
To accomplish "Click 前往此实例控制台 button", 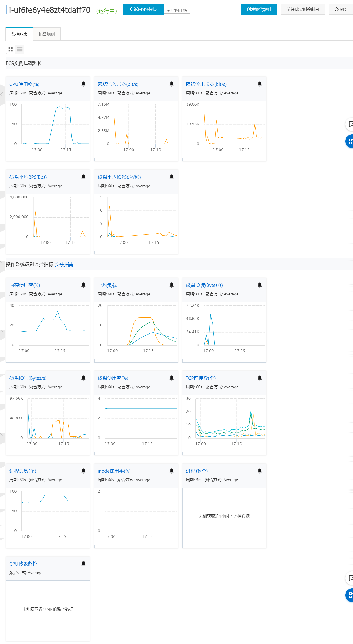I will pyautogui.click(x=303, y=9).
